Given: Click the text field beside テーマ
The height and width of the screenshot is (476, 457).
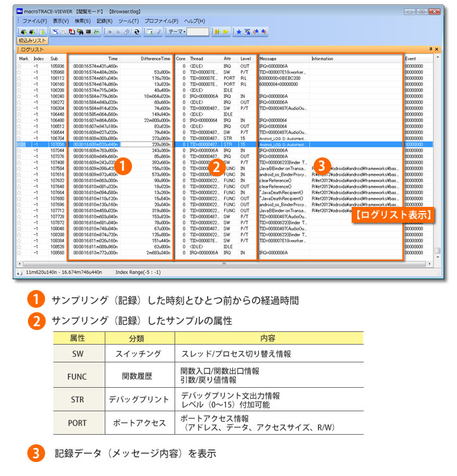Looking at the screenshot, I should (x=197, y=32).
